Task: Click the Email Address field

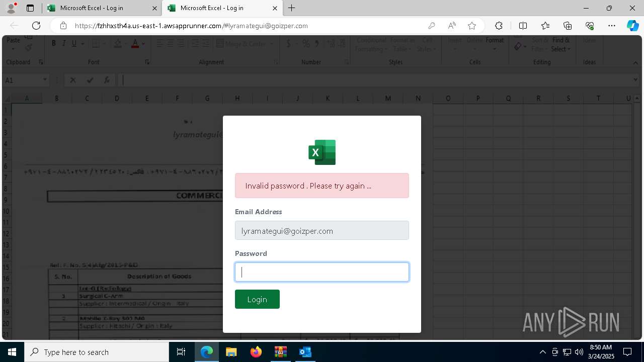Action: point(322,231)
